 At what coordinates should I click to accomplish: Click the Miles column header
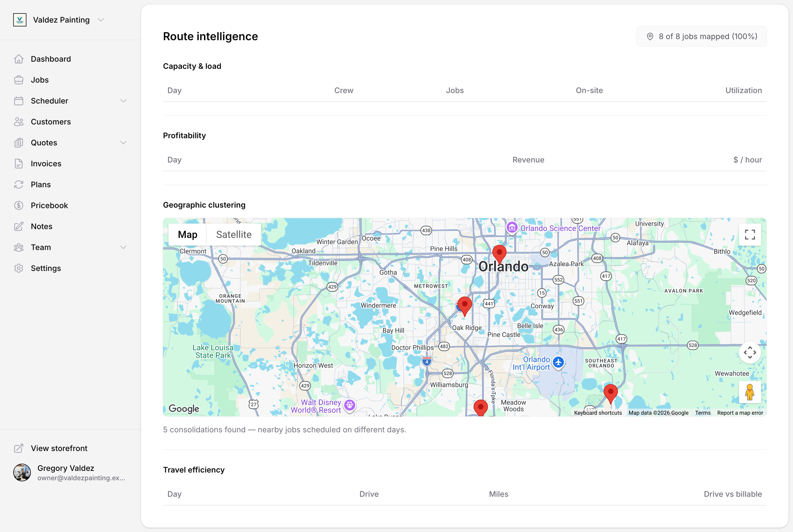pyautogui.click(x=498, y=494)
